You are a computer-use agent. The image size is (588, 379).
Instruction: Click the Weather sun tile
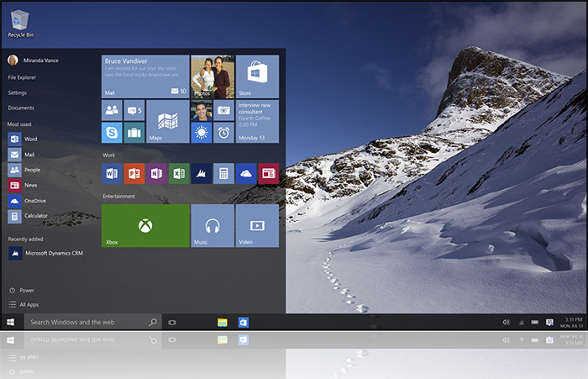(x=201, y=132)
